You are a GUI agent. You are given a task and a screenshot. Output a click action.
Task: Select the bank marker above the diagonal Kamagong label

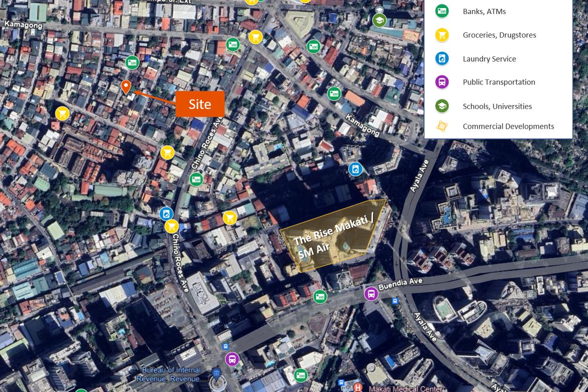tap(334, 93)
